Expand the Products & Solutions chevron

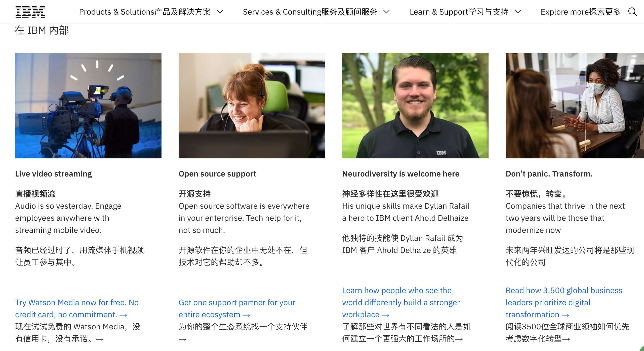[220, 12]
